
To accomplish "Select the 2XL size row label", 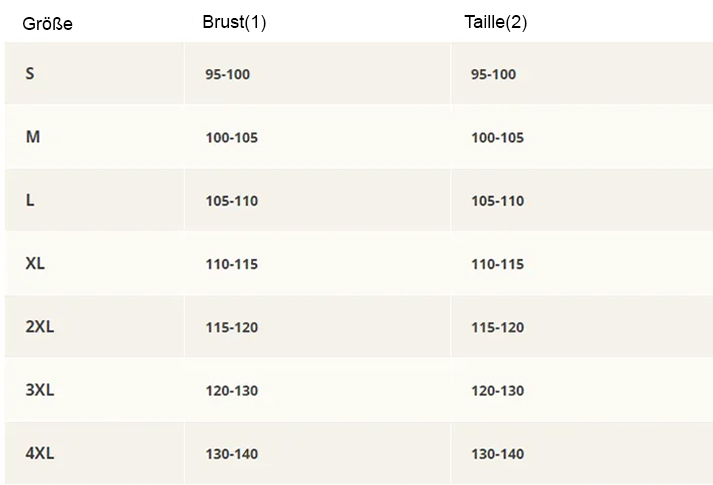I will [40, 326].
